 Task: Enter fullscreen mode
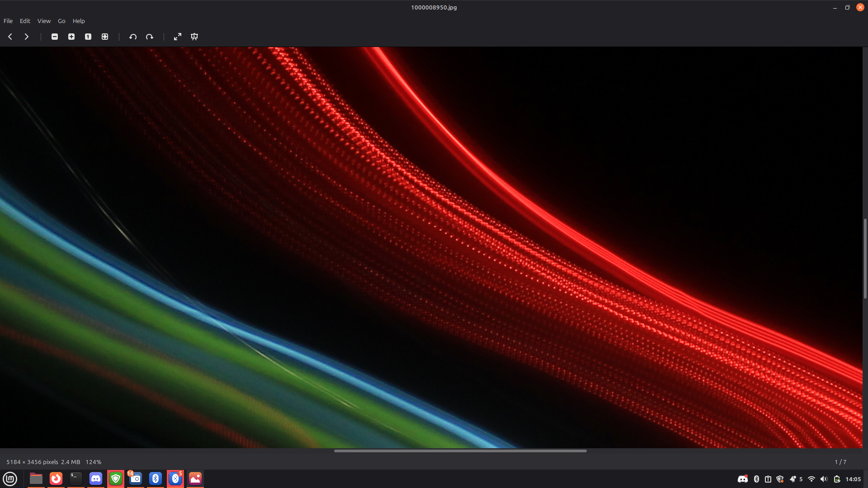click(178, 37)
